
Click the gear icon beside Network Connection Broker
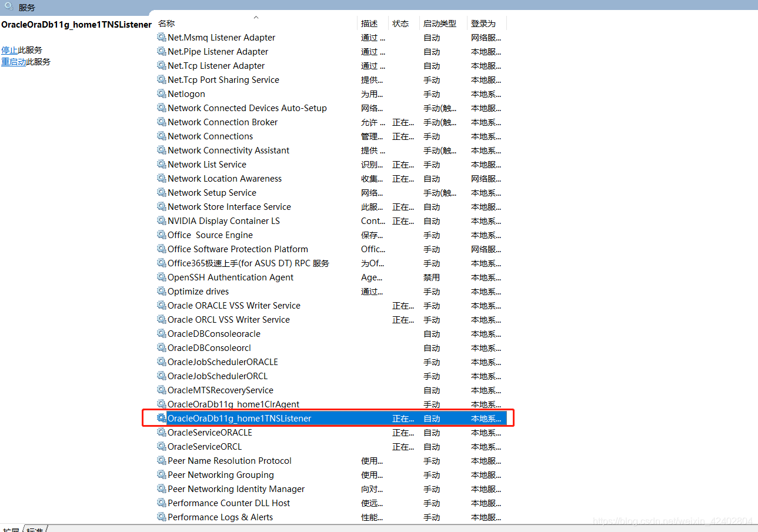(162, 122)
